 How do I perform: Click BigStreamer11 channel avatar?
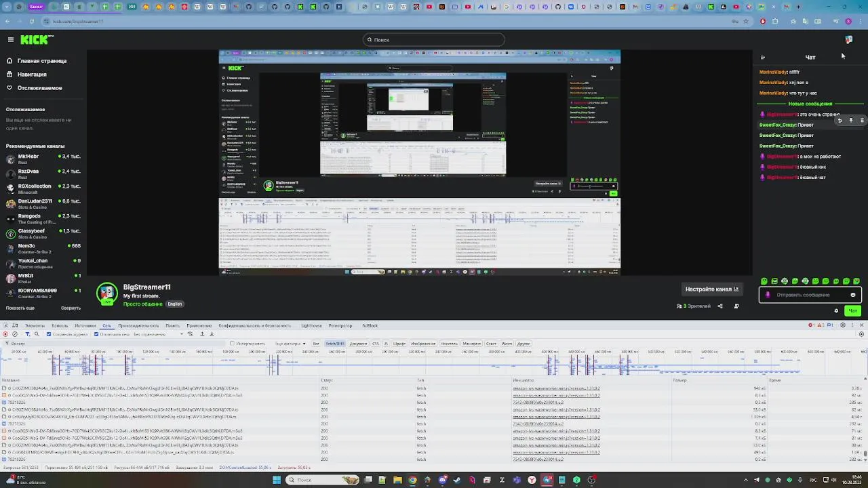coord(107,294)
